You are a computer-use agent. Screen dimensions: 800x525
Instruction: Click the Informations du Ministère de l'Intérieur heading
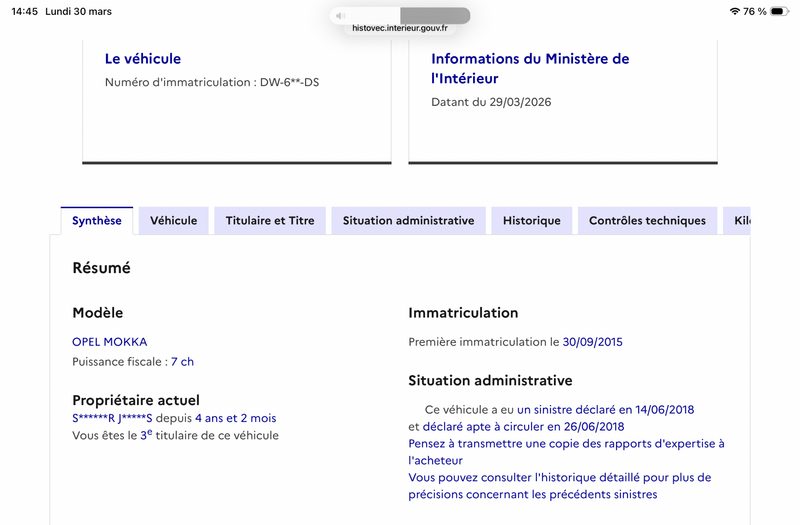(x=530, y=68)
